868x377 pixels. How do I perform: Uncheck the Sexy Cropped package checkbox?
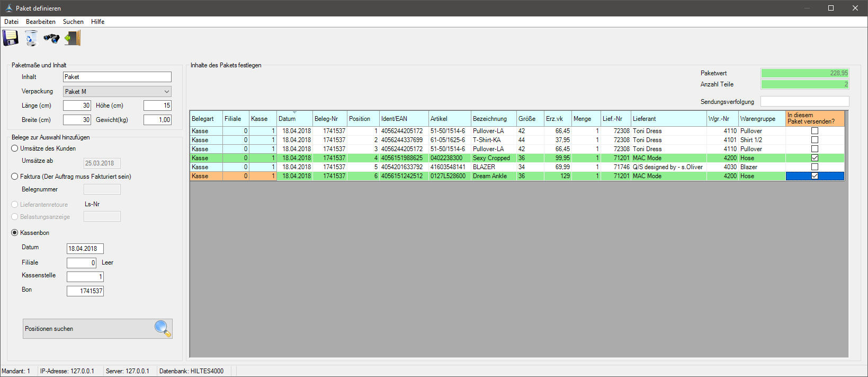pyautogui.click(x=815, y=158)
